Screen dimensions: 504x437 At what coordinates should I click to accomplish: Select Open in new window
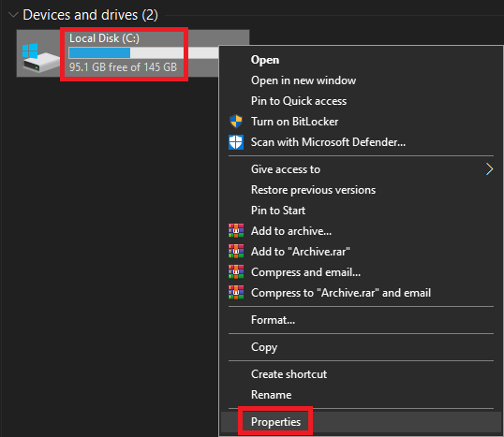click(x=362, y=80)
